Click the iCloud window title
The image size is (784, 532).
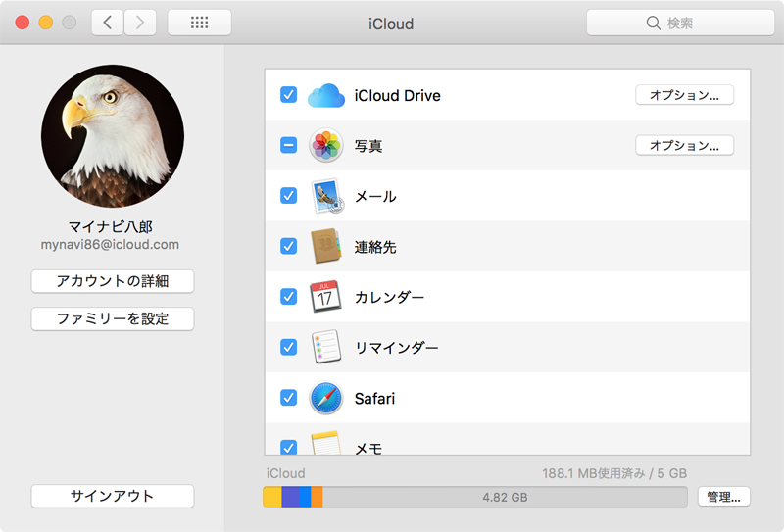(x=391, y=24)
